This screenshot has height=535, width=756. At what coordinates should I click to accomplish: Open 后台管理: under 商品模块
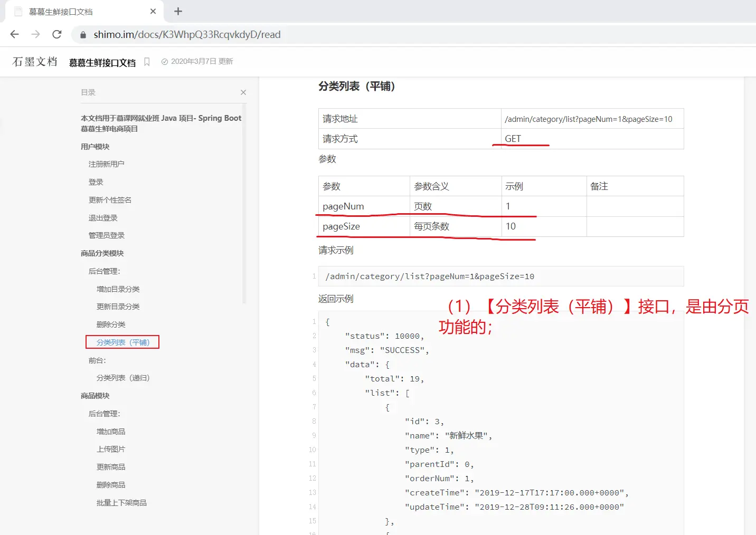point(105,414)
